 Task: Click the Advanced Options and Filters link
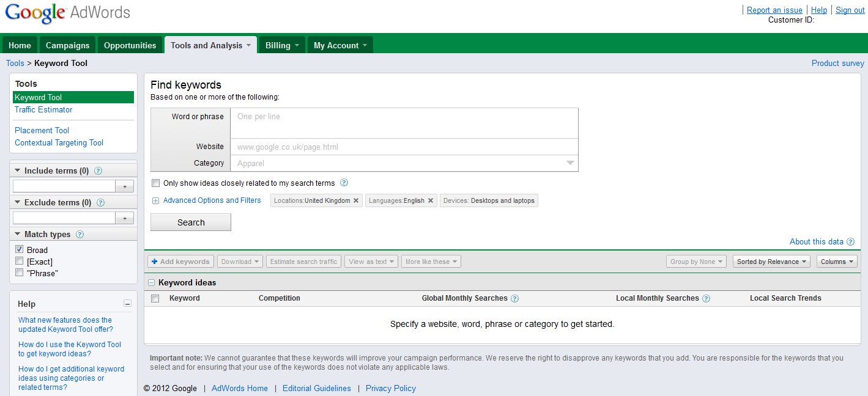[212, 200]
